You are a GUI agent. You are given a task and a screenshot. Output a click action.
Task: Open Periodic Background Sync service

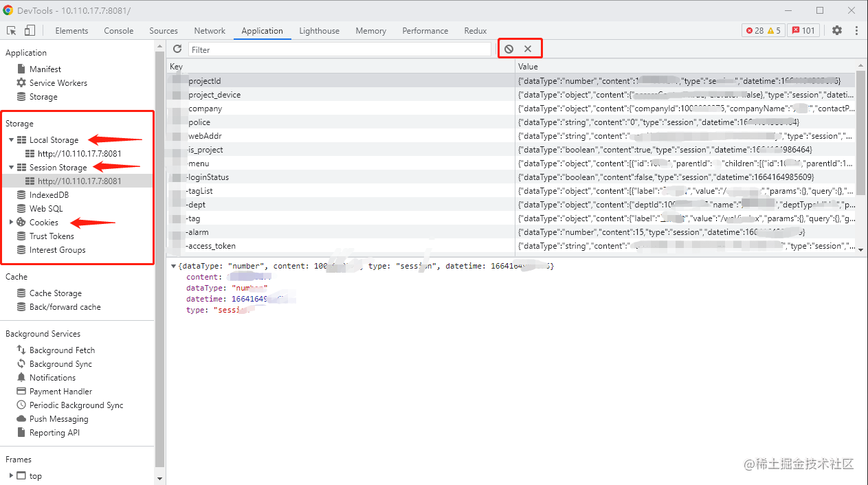[x=76, y=405]
